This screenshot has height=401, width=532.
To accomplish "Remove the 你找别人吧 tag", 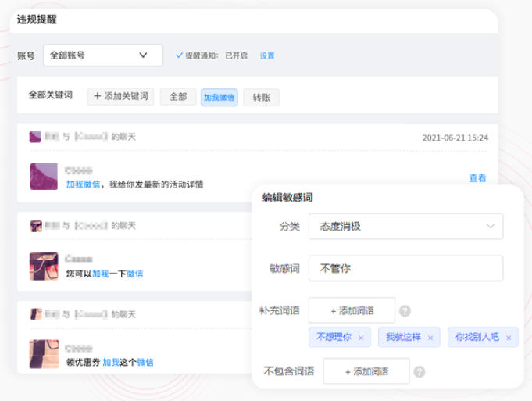I will (x=509, y=338).
